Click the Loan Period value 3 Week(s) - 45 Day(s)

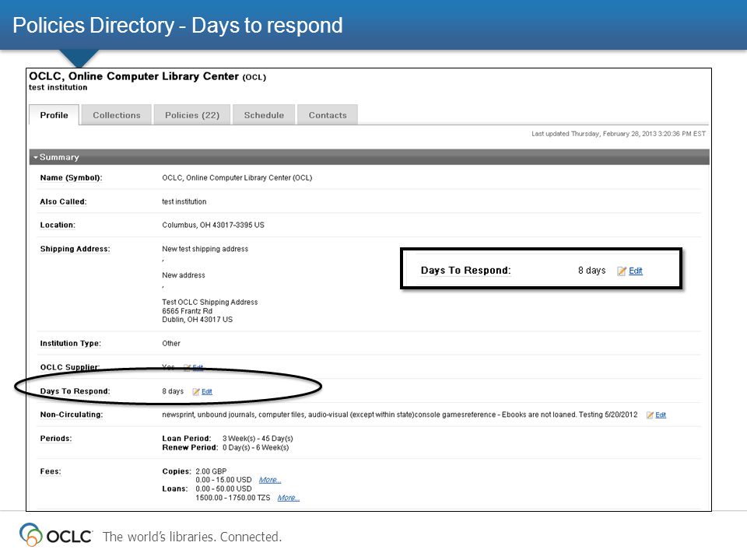[x=258, y=438]
